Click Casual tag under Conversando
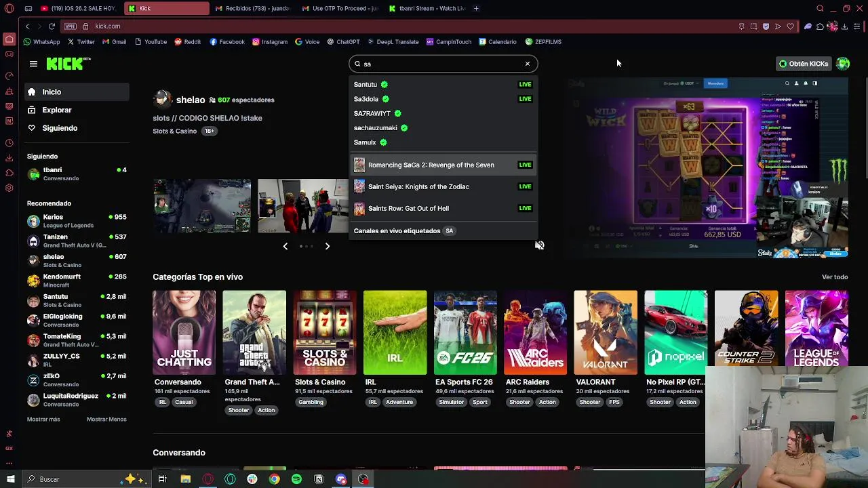Screen dimensions: 868x488 (x=184, y=402)
